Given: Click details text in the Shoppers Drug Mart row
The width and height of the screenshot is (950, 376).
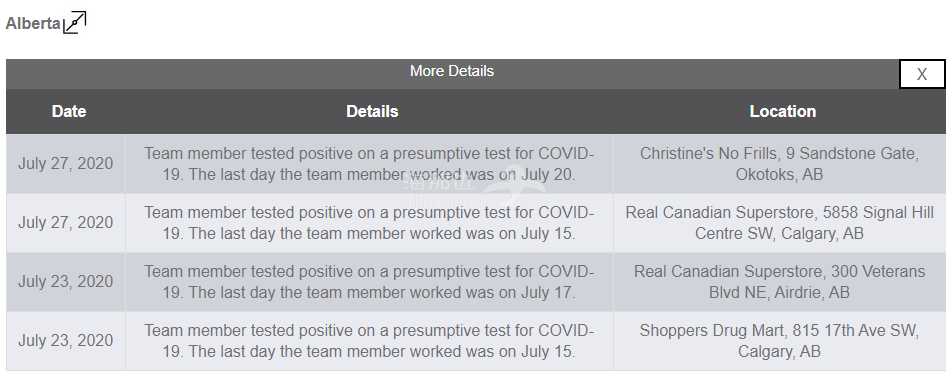Looking at the screenshot, I should [x=369, y=340].
